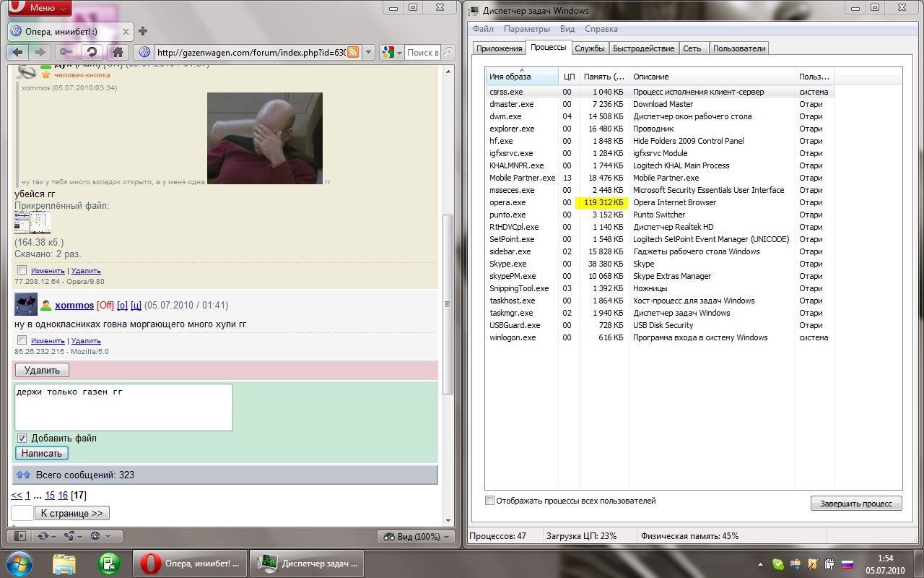Select the opera.exe process row

tap(660, 202)
